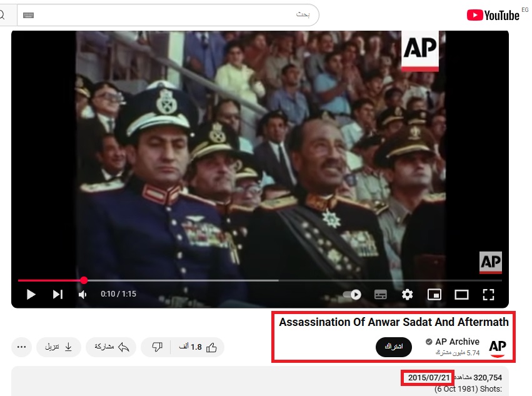The height and width of the screenshot is (396, 532).
Task: Subscribe using the black اشتراك button
Action: coord(394,347)
